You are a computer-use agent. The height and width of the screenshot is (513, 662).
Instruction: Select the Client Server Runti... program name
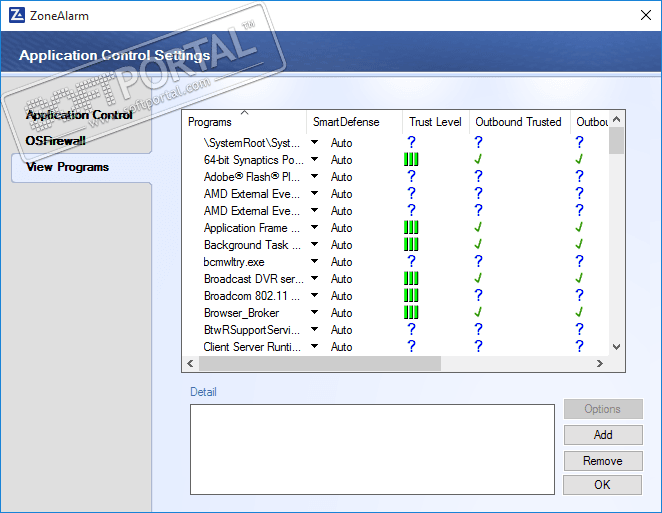tap(252, 347)
